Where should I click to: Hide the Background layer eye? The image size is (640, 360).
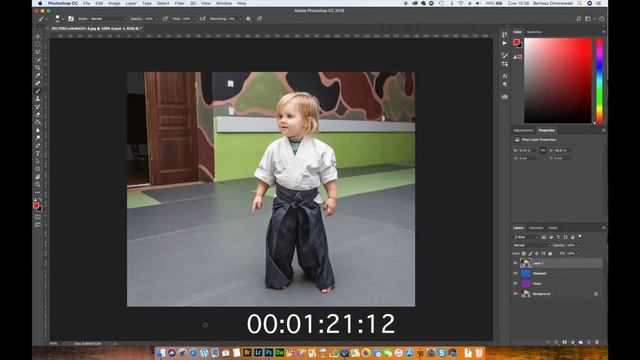[515, 293]
